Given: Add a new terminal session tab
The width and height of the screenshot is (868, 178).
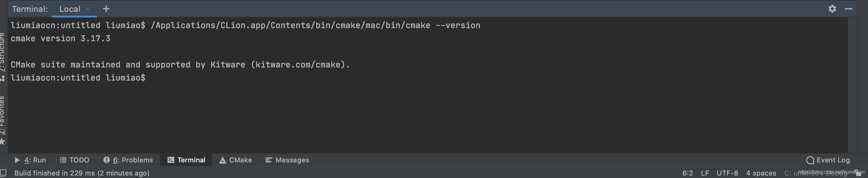Looking at the screenshot, I should coord(106,9).
